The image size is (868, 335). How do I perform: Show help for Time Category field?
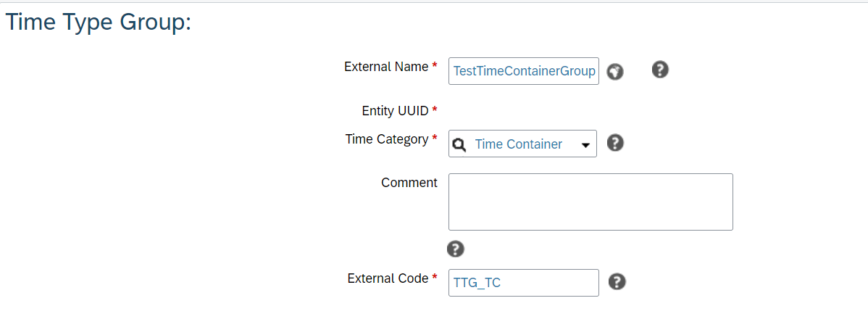click(x=616, y=143)
